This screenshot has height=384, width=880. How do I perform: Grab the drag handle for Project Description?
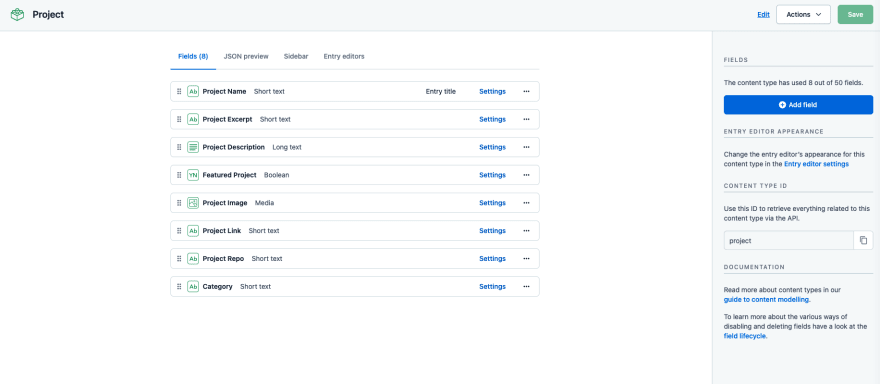click(x=179, y=147)
